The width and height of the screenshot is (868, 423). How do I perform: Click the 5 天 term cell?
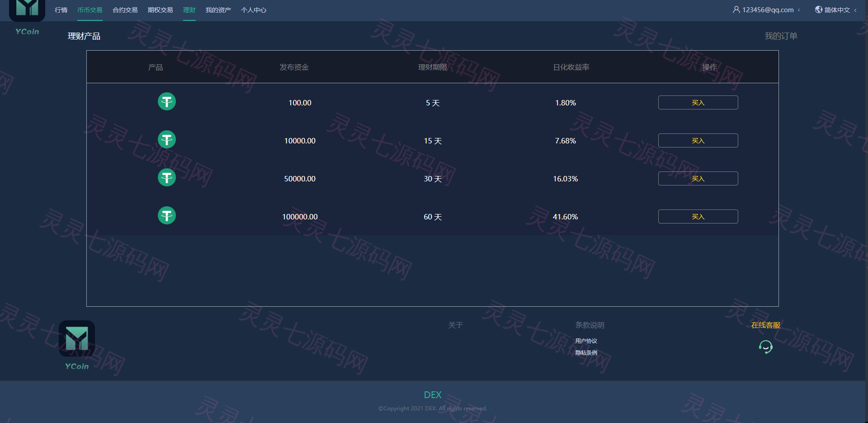point(433,103)
